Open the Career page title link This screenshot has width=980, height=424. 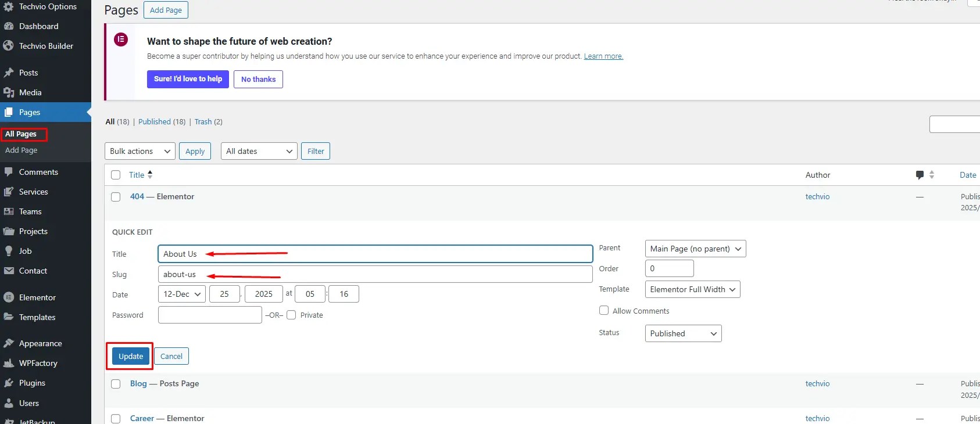[x=142, y=418]
